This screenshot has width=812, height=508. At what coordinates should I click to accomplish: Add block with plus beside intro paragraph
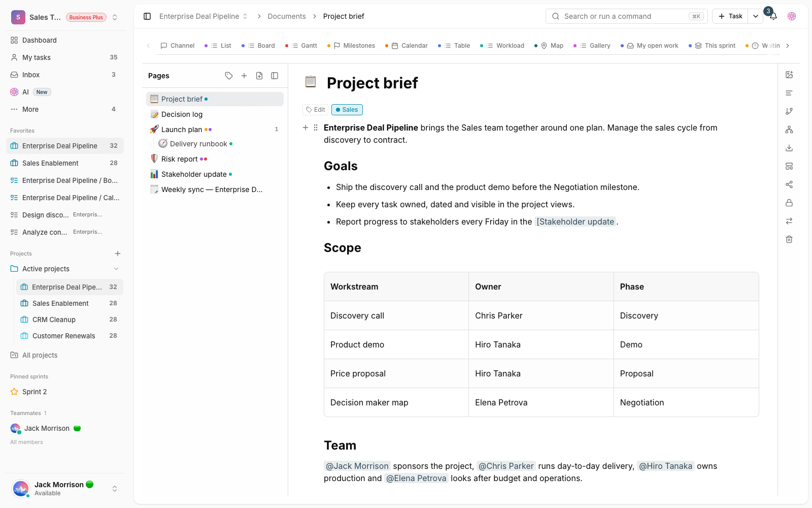306,128
